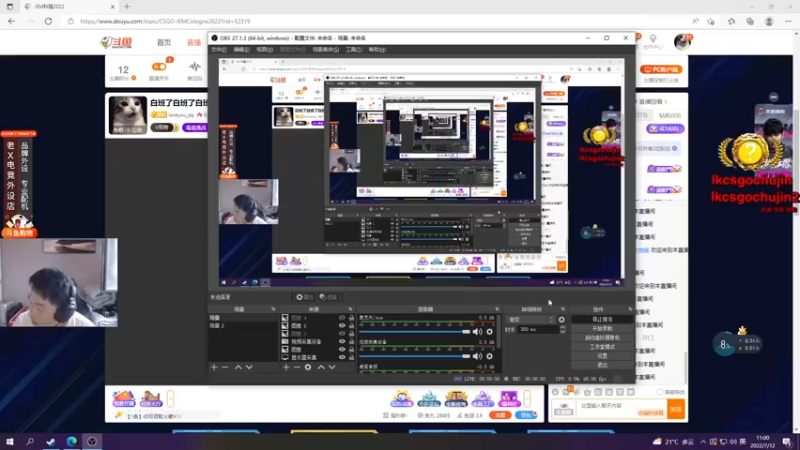This screenshot has height=450, width=800.
Task: Move source up in Sources panel
Action: pyautogui.click(x=321, y=367)
